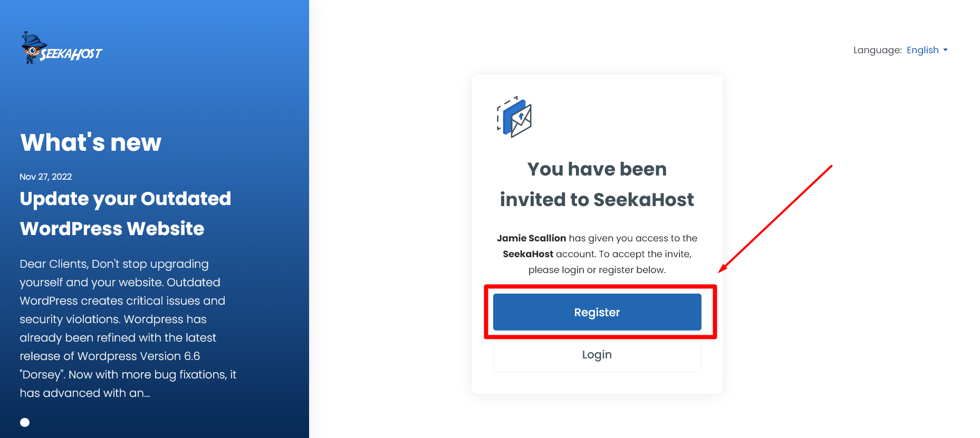This screenshot has height=438, width=980.
Task: Click the Language label in the header
Action: (877, 50)
